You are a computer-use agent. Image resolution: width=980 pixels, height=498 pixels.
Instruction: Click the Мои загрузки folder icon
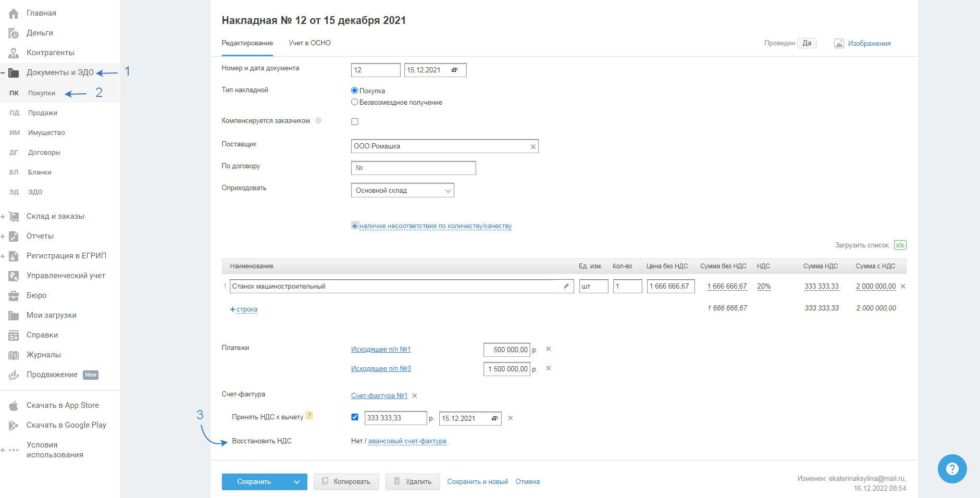[x=14, y=316]
